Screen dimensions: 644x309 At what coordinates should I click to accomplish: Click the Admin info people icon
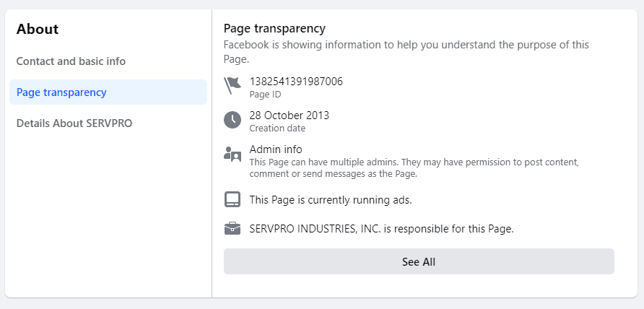tap(232, 154)
